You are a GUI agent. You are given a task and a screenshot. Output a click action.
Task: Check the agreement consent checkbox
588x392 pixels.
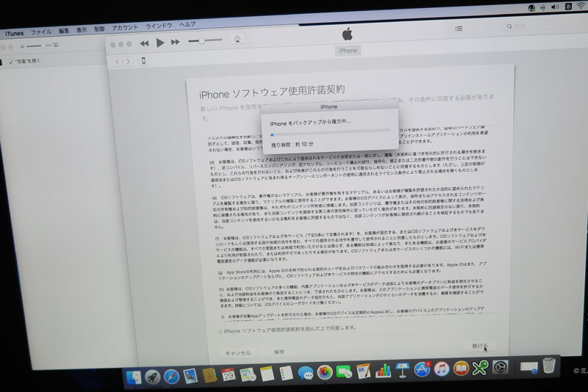coord(221,331)
